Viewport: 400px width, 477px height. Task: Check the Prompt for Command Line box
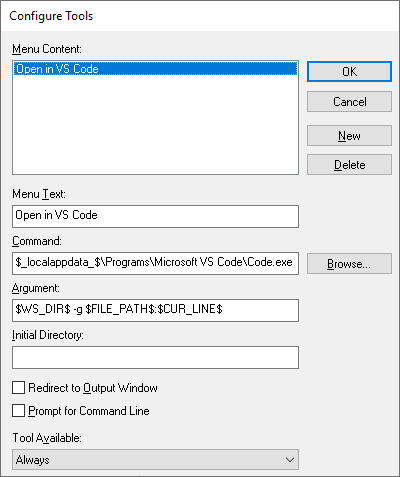pyautogui.click(x=18, y=411)
